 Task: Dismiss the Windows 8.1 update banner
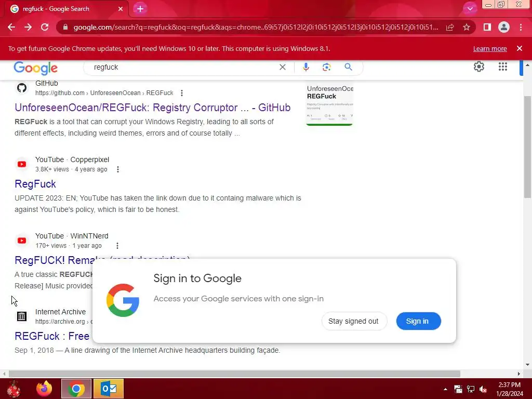click(x=520, y=48)
